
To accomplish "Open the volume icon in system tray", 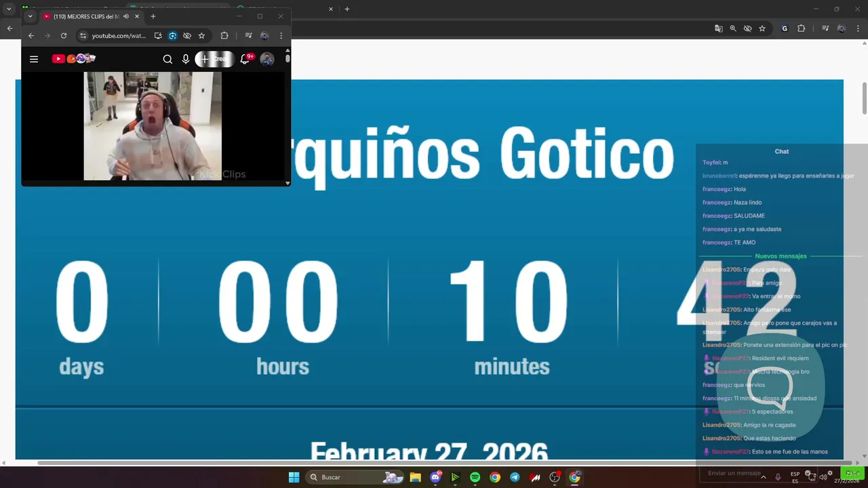I will pos(823,477).
